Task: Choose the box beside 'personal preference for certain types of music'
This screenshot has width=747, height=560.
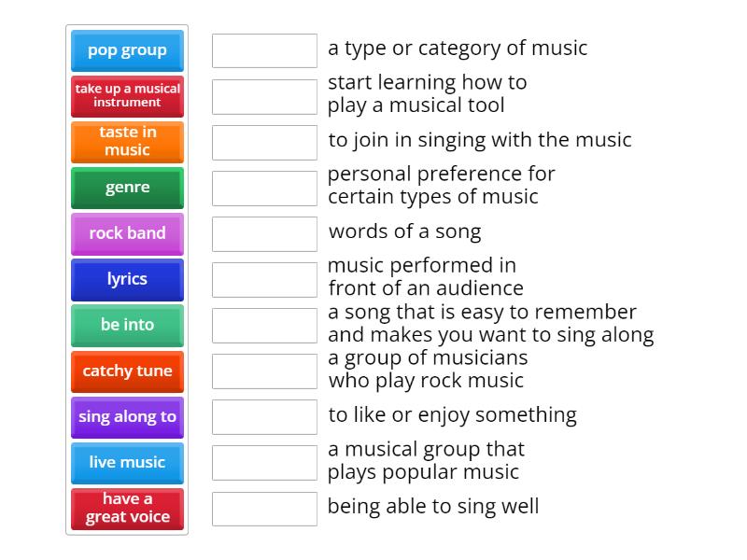Action: [x=264, y=187]
